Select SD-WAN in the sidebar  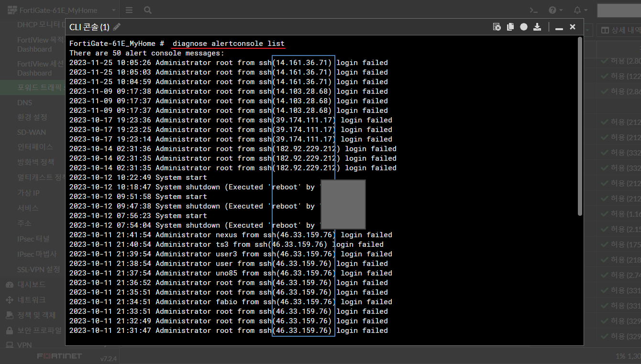tap(32, 132)
